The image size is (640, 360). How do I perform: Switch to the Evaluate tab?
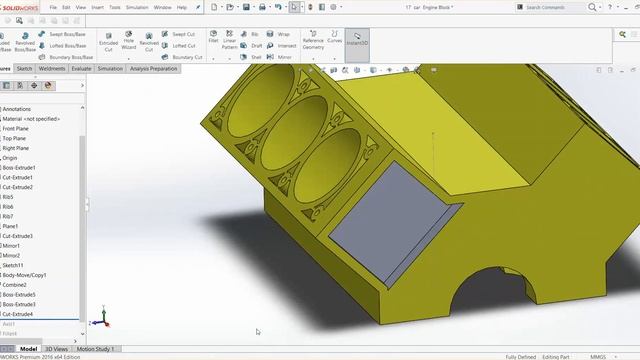pyautogui.click(x=81, y=69)
